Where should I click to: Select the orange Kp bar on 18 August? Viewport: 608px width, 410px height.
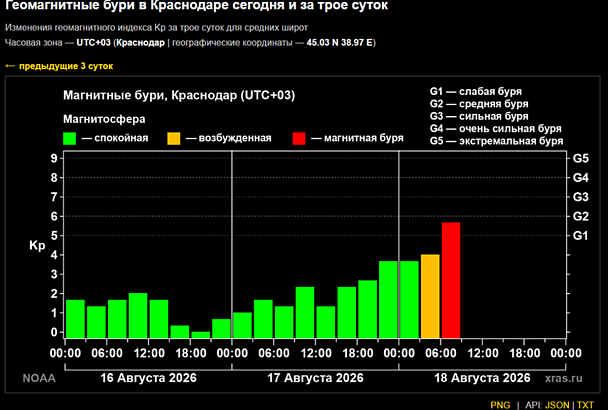[430, 296]
